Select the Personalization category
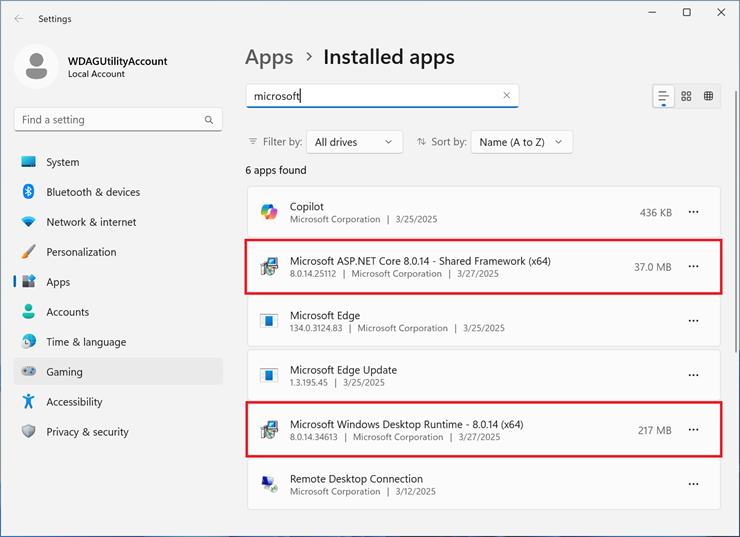The image size is (740, 537). click(x=81, y=252)
